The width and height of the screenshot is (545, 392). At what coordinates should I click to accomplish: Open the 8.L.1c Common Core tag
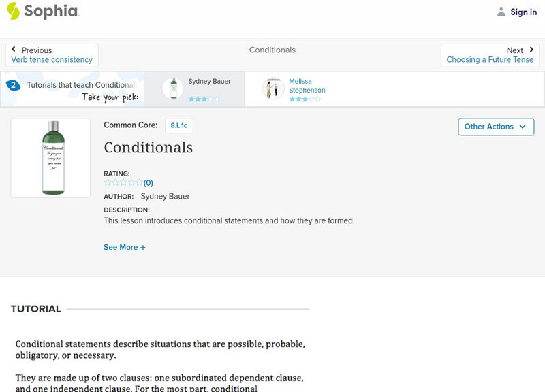179,126
